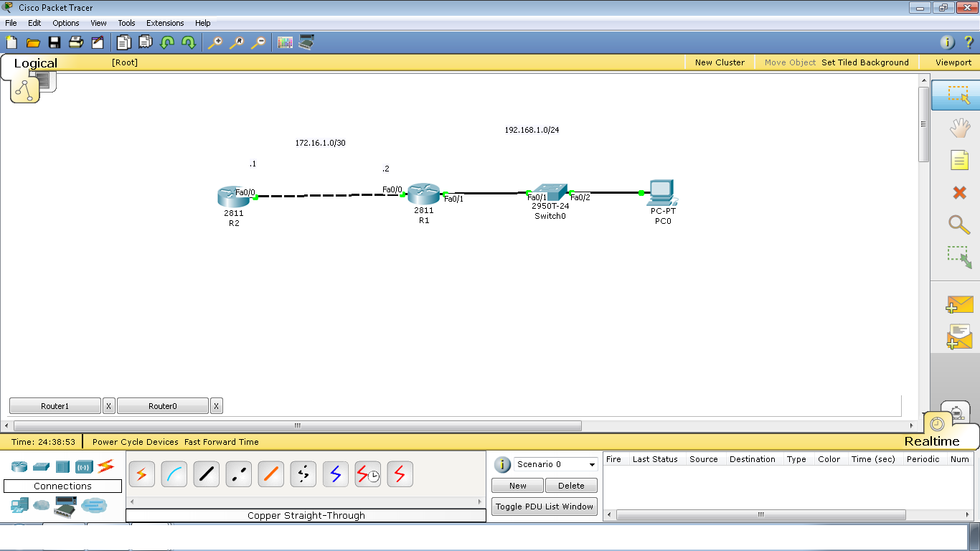Zoom out of the workspace
Viewport: 980px width, 551px height.
(258, 42)
